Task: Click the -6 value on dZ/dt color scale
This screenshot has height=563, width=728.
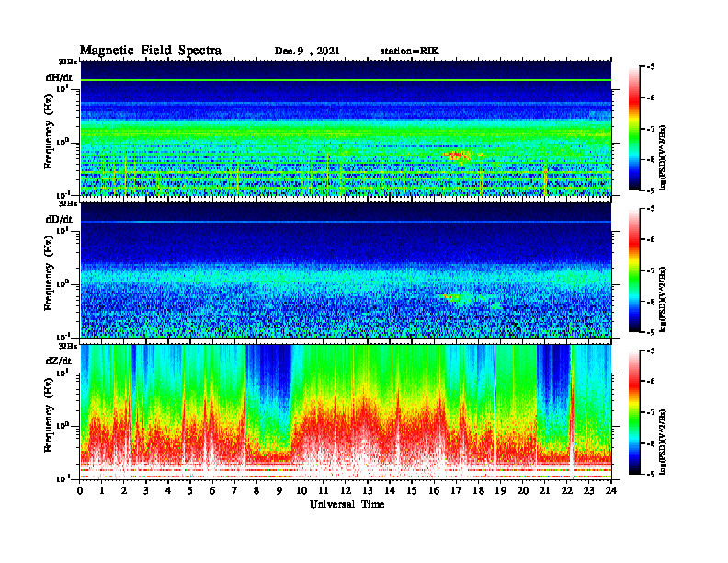Action: pos(651,382)
